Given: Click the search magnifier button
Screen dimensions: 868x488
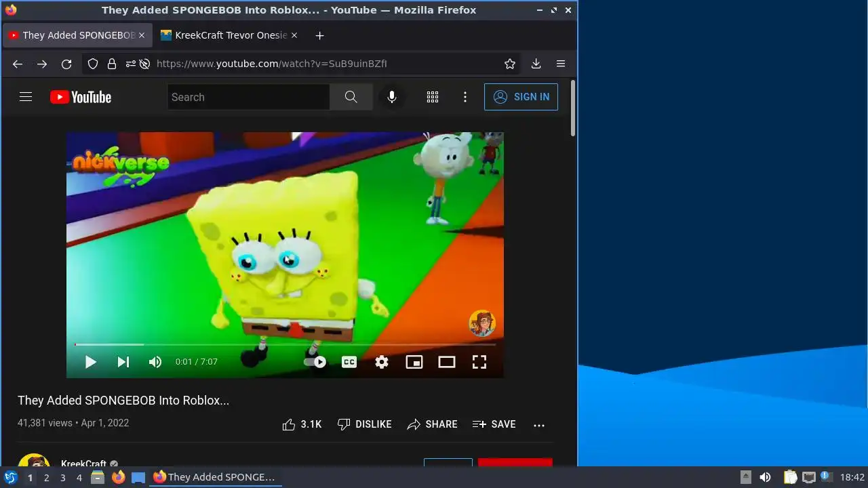Looking at the screenshot, I should click(351, 97).
